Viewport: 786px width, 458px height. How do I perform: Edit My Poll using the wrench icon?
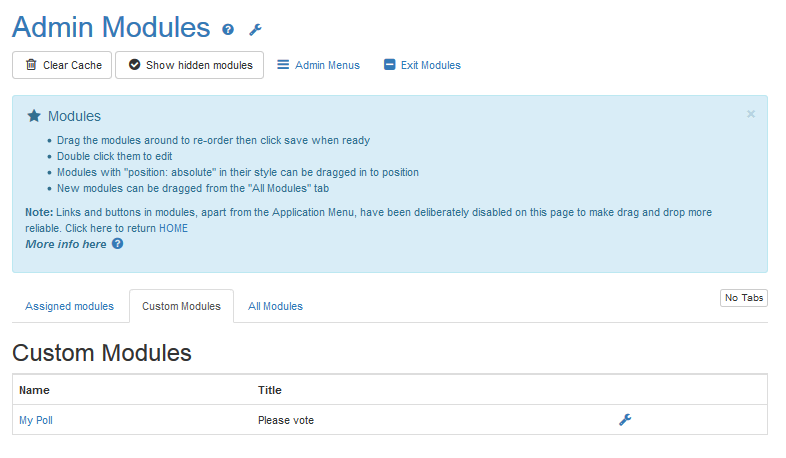625,420
